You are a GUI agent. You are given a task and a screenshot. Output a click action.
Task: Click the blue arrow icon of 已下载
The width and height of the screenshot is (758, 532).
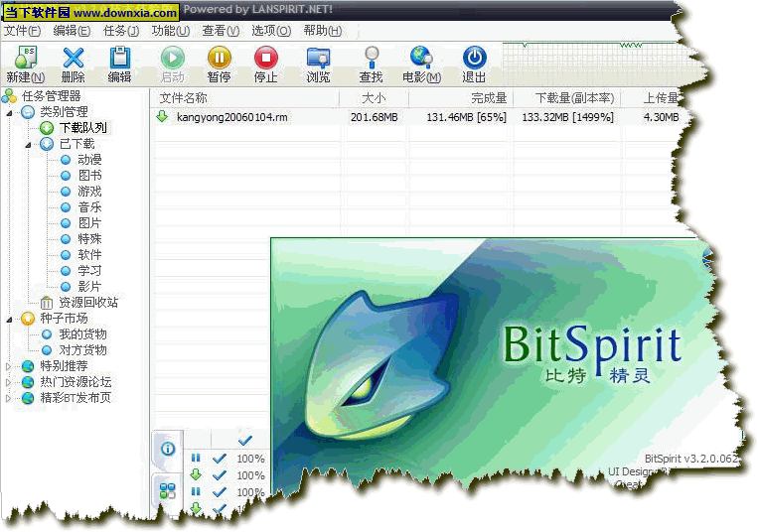[47, 144]
